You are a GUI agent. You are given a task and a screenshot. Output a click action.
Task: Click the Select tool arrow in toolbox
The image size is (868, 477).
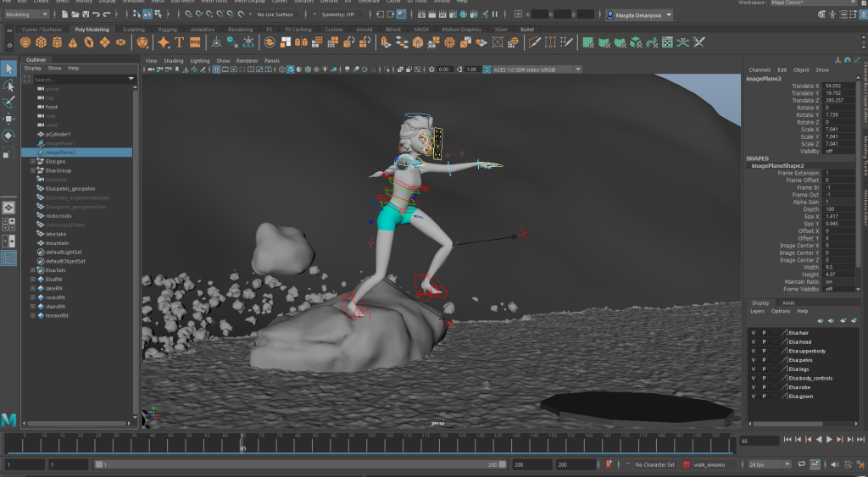[x=8, y=68]
